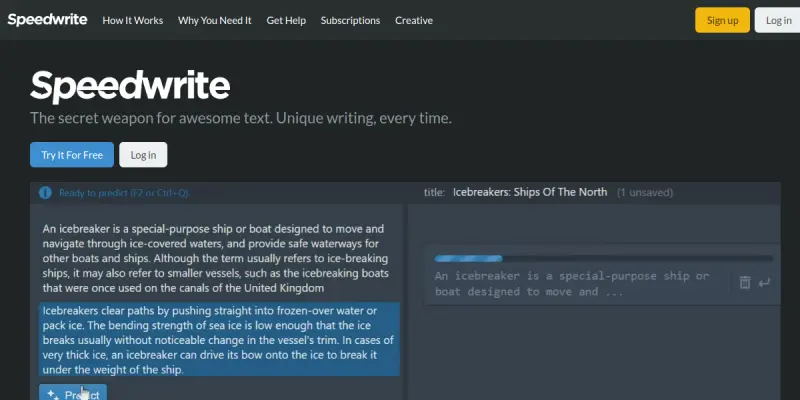Click Log in beside Try It For Free
This screenshot has width=800, height=400.
click(x=143, y=155)
